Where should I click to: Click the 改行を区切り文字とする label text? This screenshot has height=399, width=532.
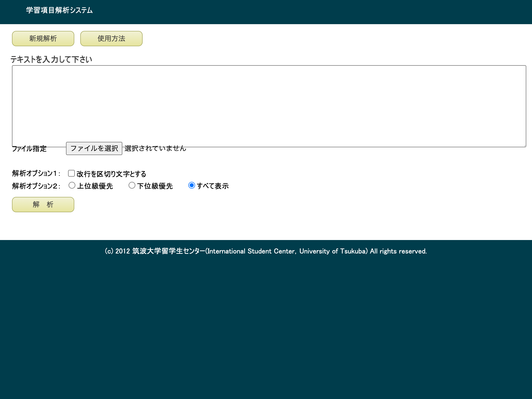[111, 174]
